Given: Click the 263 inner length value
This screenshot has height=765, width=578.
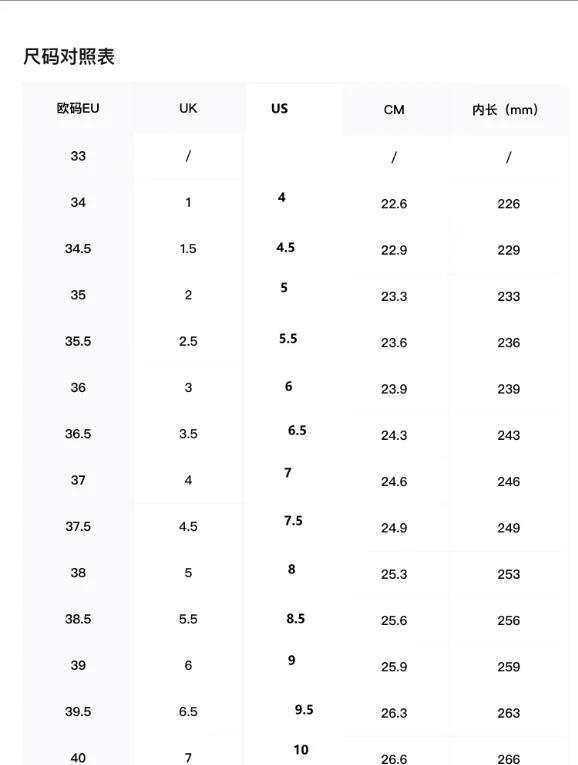Looking at the screenshot, I should click(509, 713).
